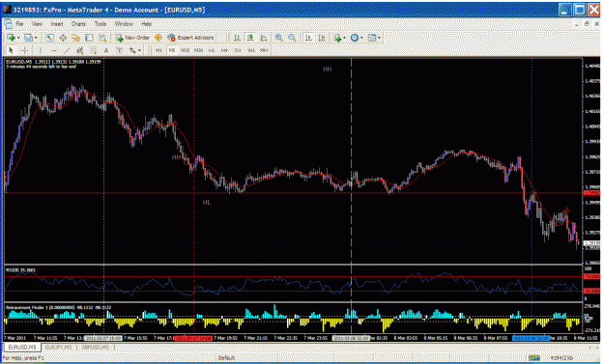Open the Indicators dropdown arrow
604x364 pixels.
344,38
